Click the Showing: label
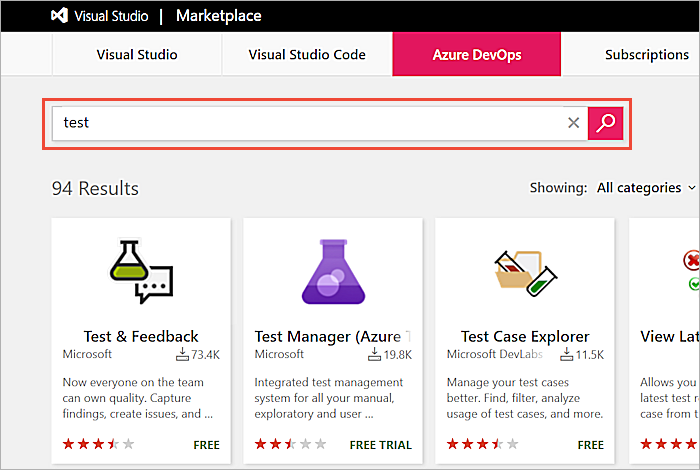 (x=558, y=188)
